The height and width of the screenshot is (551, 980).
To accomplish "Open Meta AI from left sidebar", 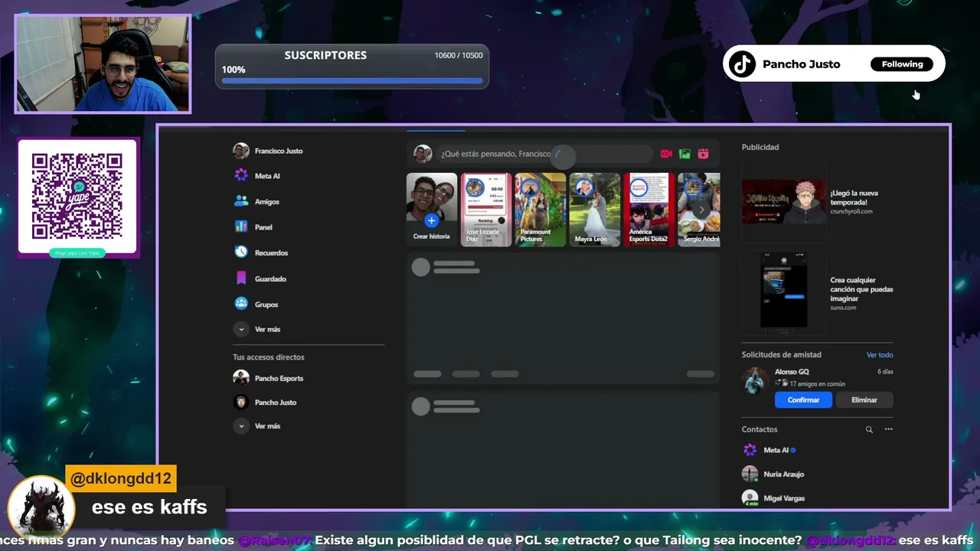I will pos(257,176).
